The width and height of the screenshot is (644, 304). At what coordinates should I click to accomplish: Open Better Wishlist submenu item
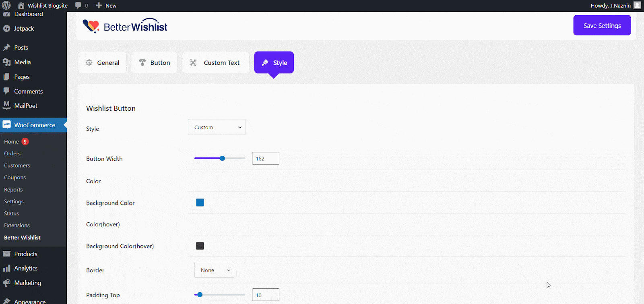[22, 238]
